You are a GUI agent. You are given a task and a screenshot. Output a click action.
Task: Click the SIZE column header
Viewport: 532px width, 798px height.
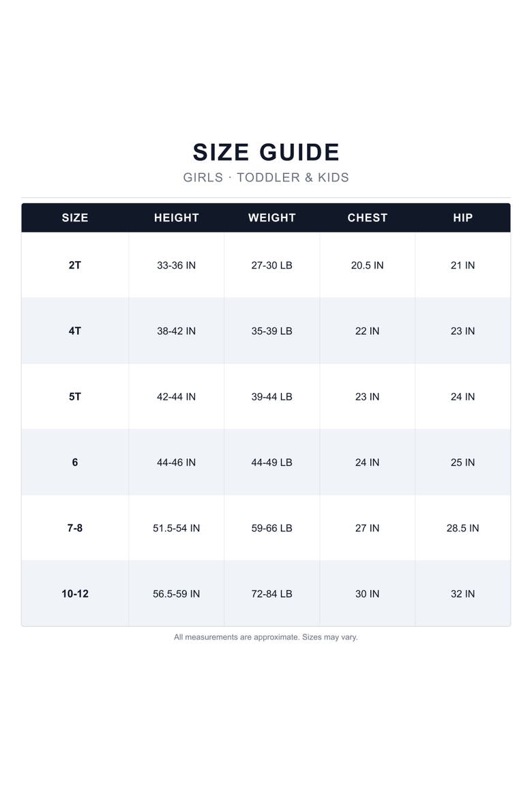pyautogui.click(x=75, y=218)
